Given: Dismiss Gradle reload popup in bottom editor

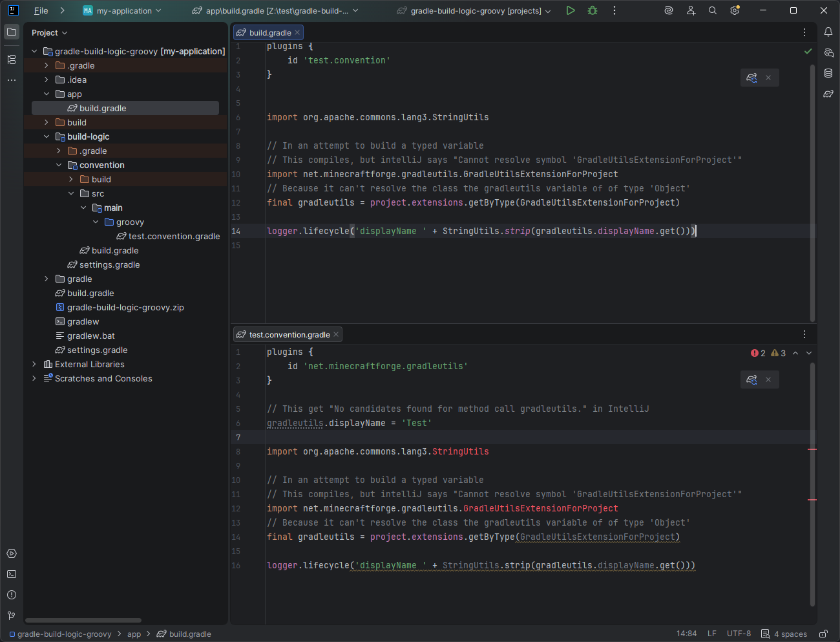Looking at the screenshot, I should (x=768, y=380).
